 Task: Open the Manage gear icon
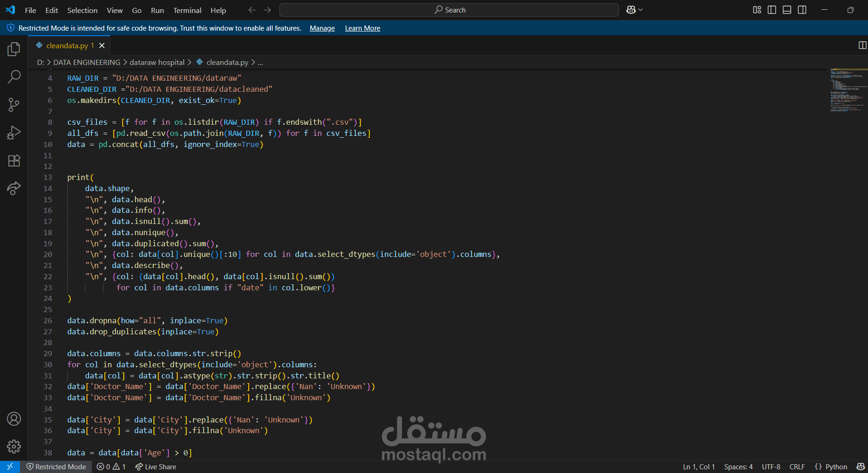(x=14, y=447)
